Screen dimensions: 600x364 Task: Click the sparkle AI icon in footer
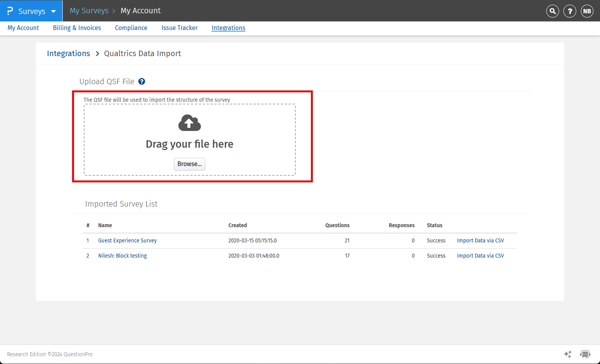click(x=568, y=354)
